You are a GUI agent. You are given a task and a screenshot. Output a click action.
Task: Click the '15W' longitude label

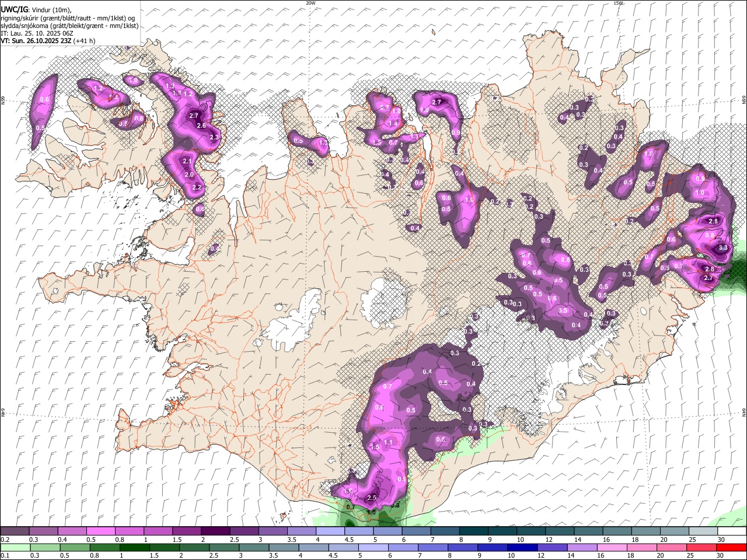pos(618,3)
